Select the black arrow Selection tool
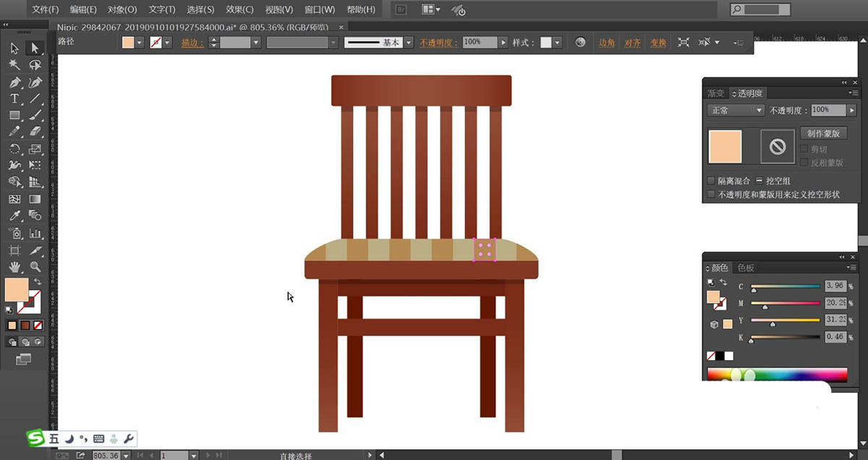The width and height of the screenshot is (868, 460). coord(14,48)
